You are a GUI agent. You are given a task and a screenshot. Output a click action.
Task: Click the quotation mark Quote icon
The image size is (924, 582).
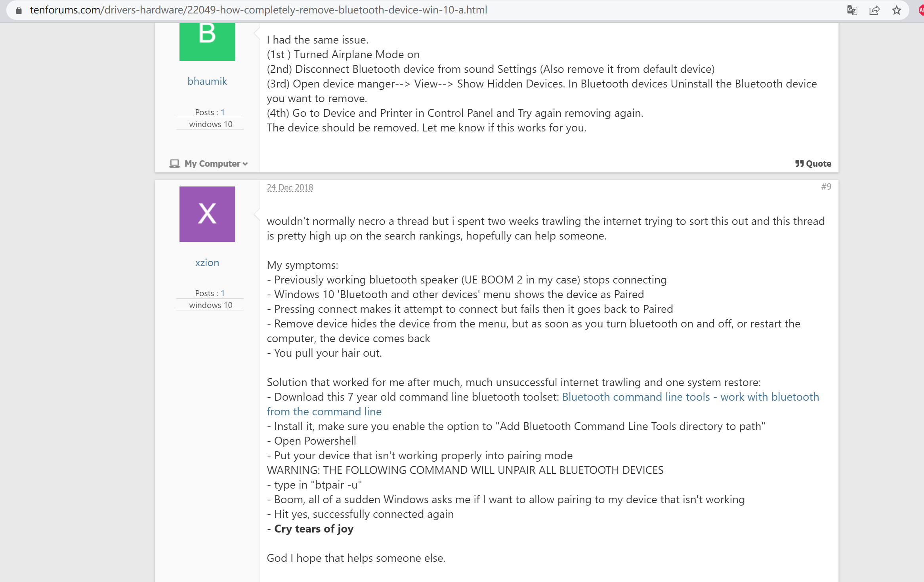tap(799, 164)
